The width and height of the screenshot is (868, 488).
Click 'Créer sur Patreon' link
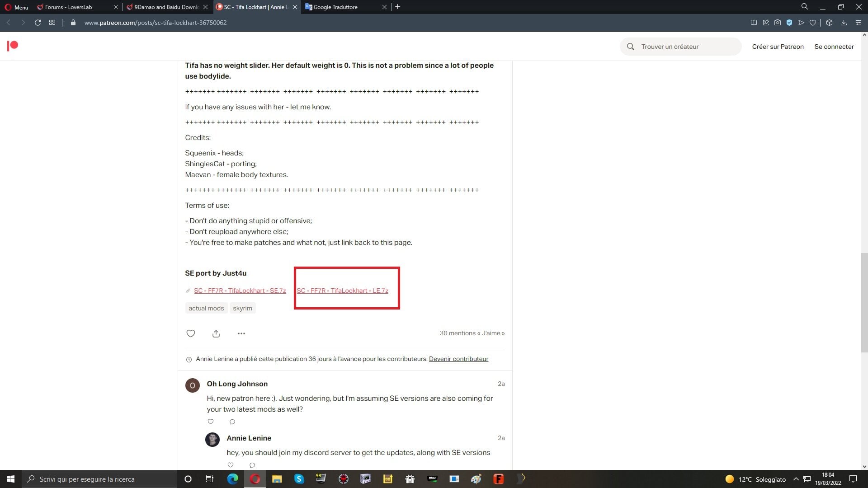[x=778, y=47]
